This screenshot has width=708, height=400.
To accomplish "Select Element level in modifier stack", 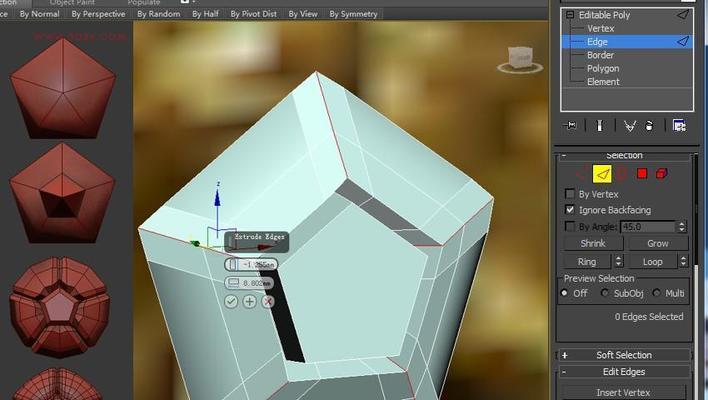I will (x=603, y=82).
